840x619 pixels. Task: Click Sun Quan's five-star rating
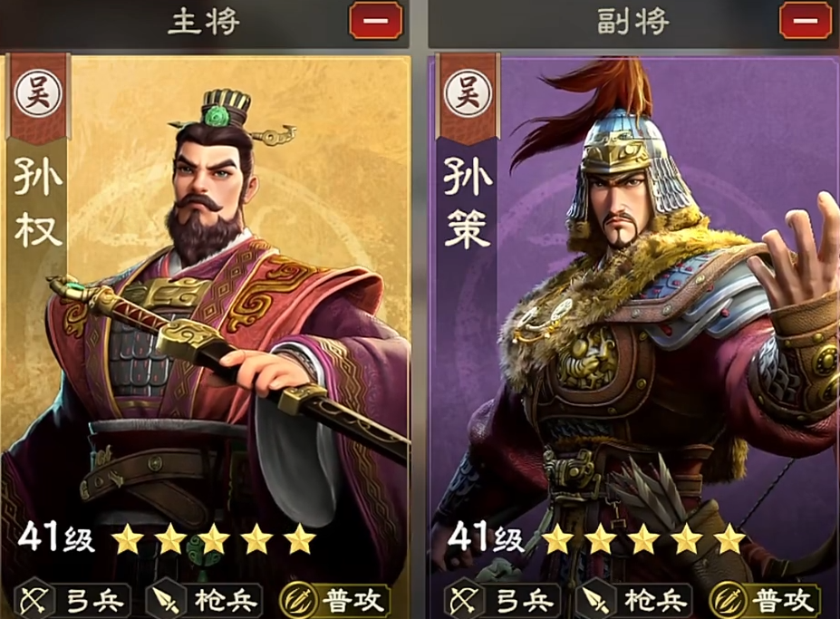coord(213,539)
